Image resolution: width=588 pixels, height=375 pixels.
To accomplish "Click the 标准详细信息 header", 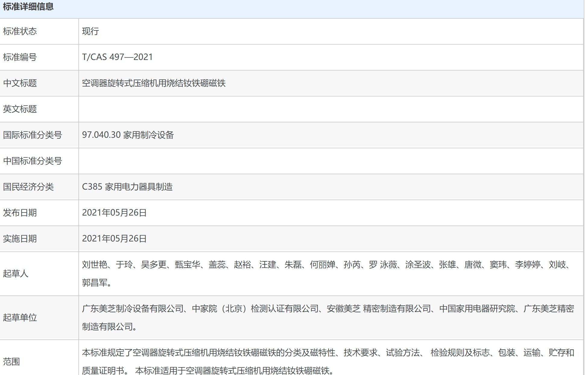I will pyautogui.click(x=28, y=7).
